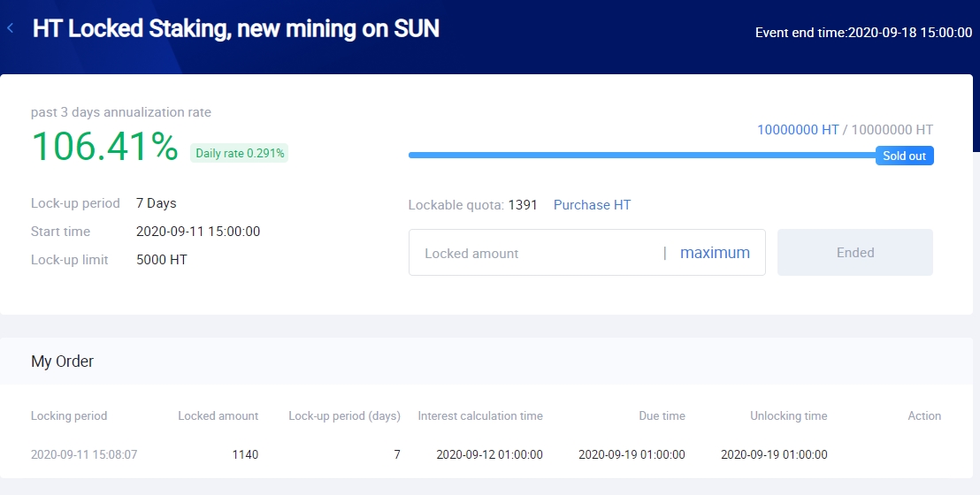Click the Action column header

click(923, 415)
